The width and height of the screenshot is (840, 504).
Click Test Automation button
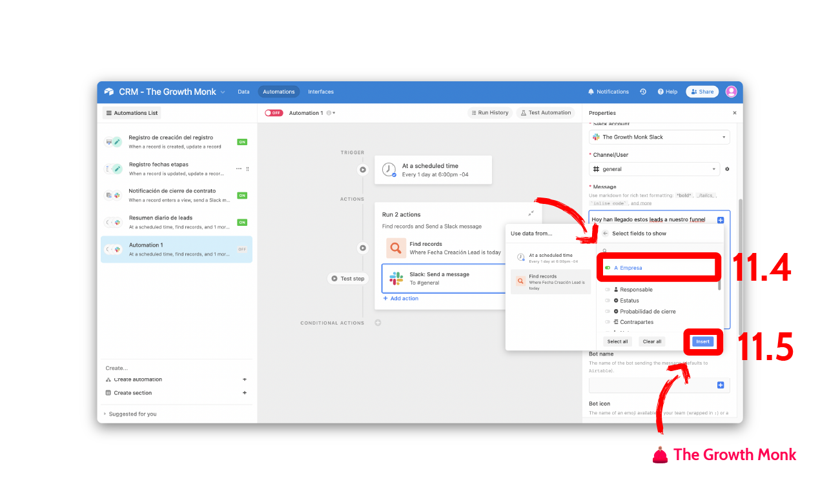[x=546, y=112]
